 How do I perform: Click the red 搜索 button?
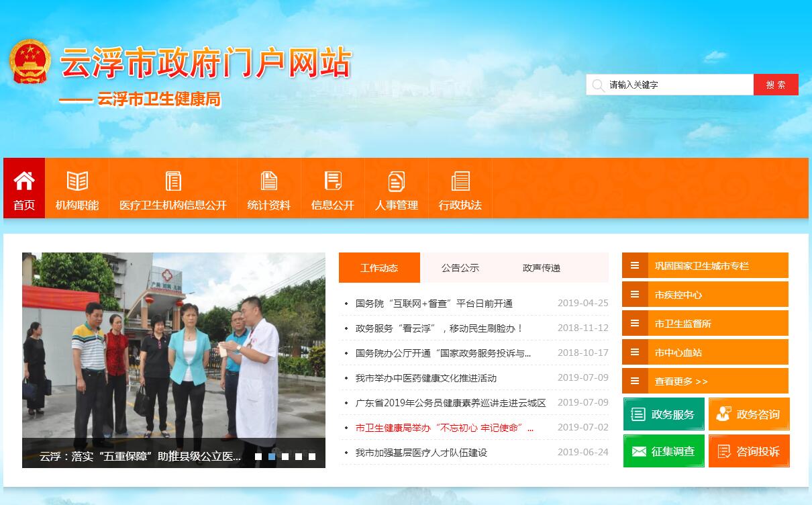776,85
